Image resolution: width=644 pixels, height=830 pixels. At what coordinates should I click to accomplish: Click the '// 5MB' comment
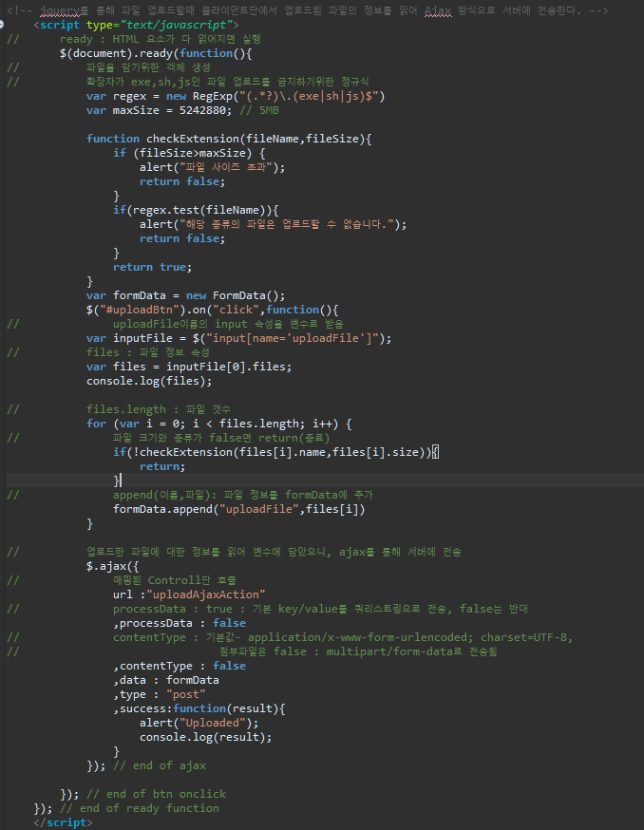click(259, 110)
